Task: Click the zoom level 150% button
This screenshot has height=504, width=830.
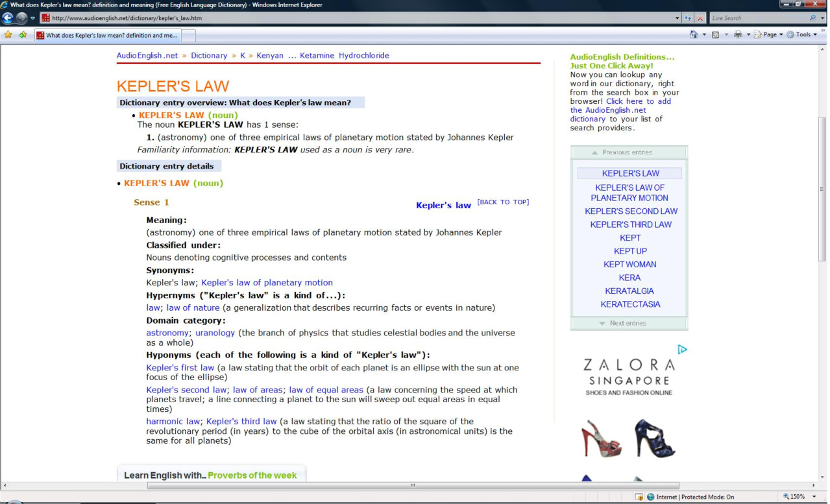Action: coord(795,497)
